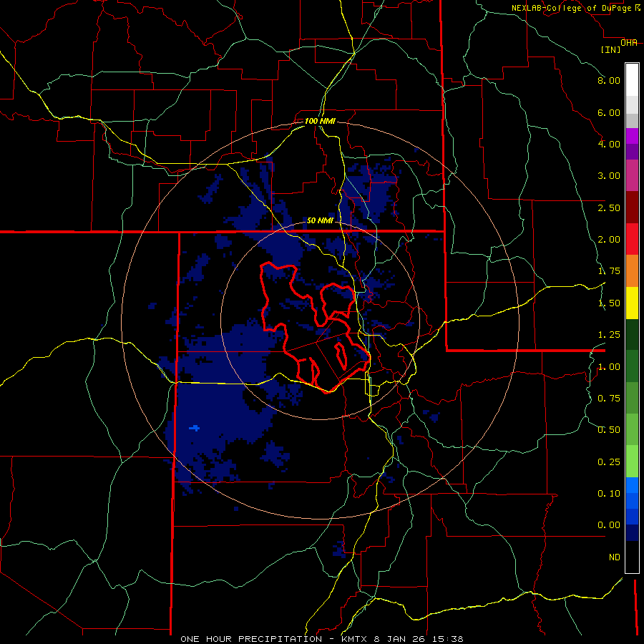
Task: Click the 1.00 legend value
Action: click(x=609, y=367)
